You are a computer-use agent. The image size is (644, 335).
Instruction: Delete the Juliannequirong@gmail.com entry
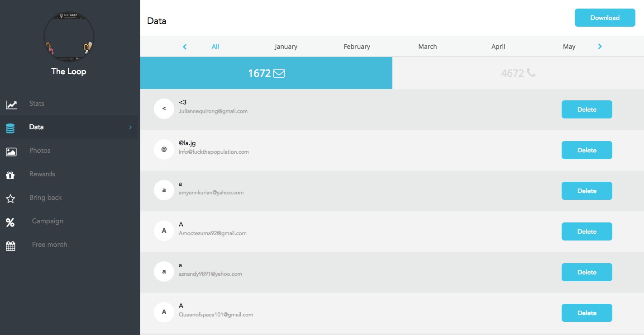(587, 109)
